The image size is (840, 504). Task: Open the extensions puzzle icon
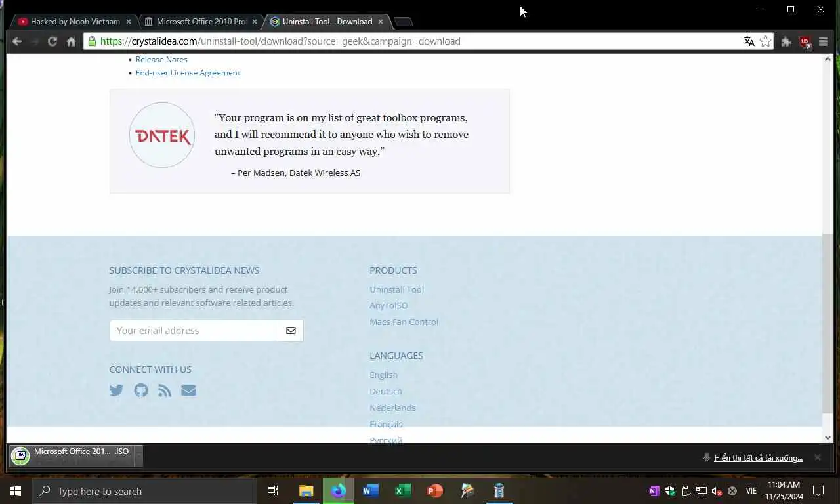coord(786,41)
